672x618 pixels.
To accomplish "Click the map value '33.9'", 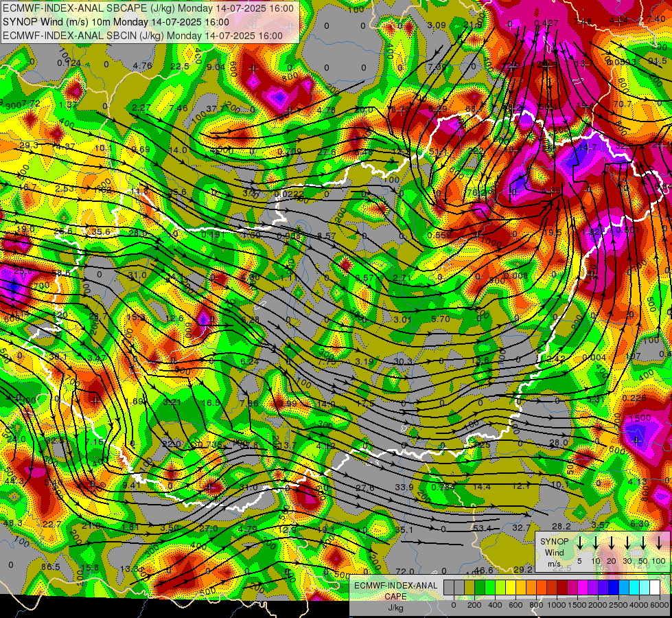I will click(404, 488).
